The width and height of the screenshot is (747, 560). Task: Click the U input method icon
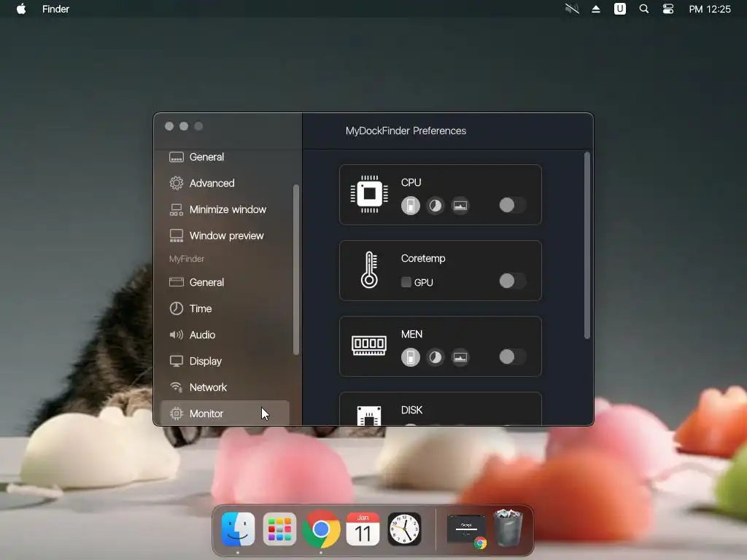coord(620,9)
